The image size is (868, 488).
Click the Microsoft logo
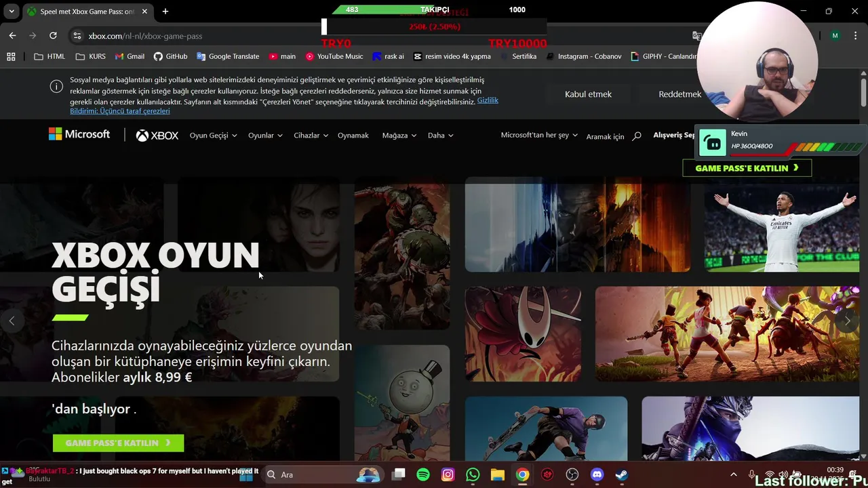(79, 134)
